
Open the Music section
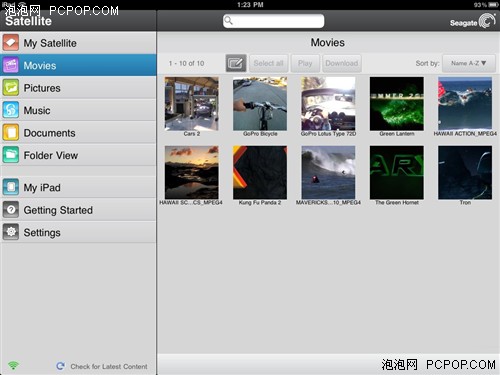pos(78,110)
